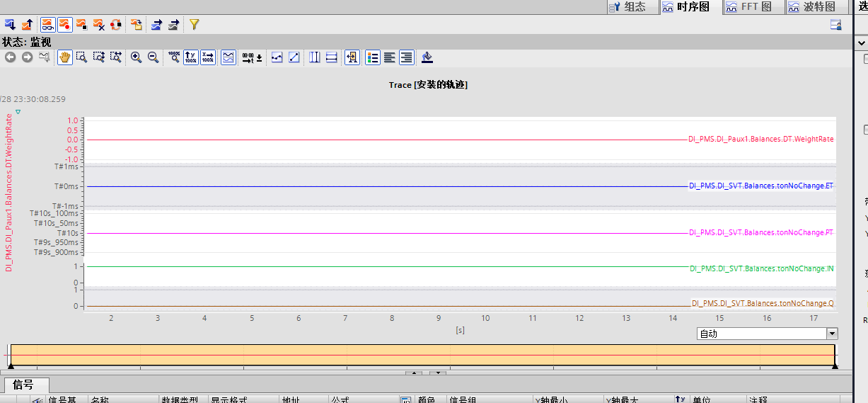This screenshot has width=868, height=403.
Task: Click the small green triangle trigger marker
Action: [18, 112]
